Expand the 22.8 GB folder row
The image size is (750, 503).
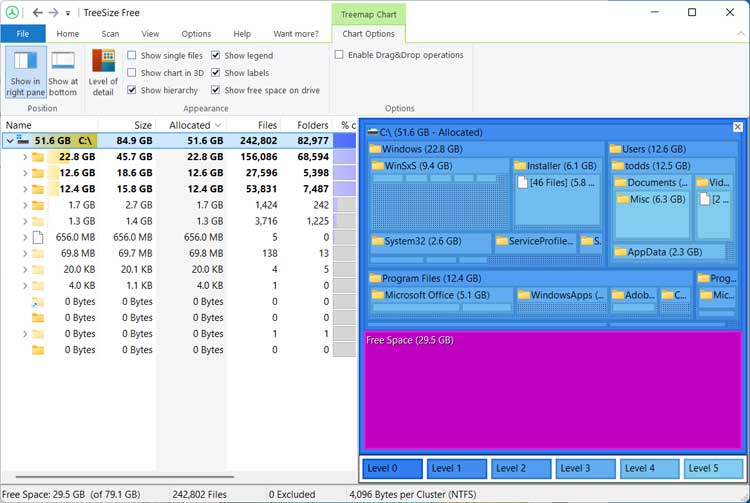coord(25,157)
